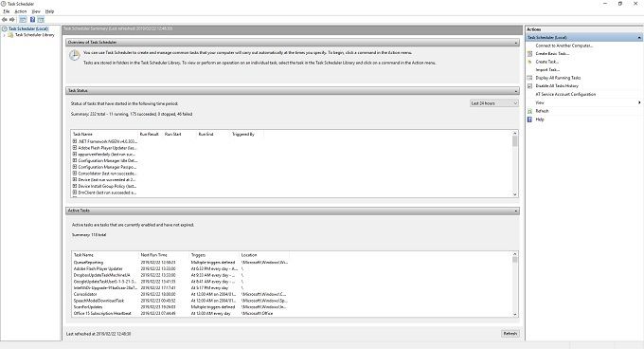Toggle the Action Pane toolbar icon
The width and height of the screenshot is (644, 349).
pyautogui.click(x=41, y=19)
